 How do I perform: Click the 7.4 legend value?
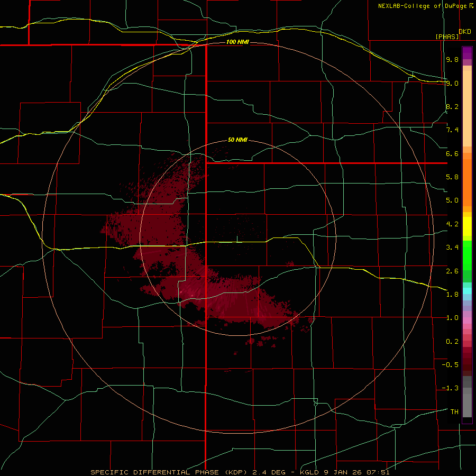click(452, 130)
